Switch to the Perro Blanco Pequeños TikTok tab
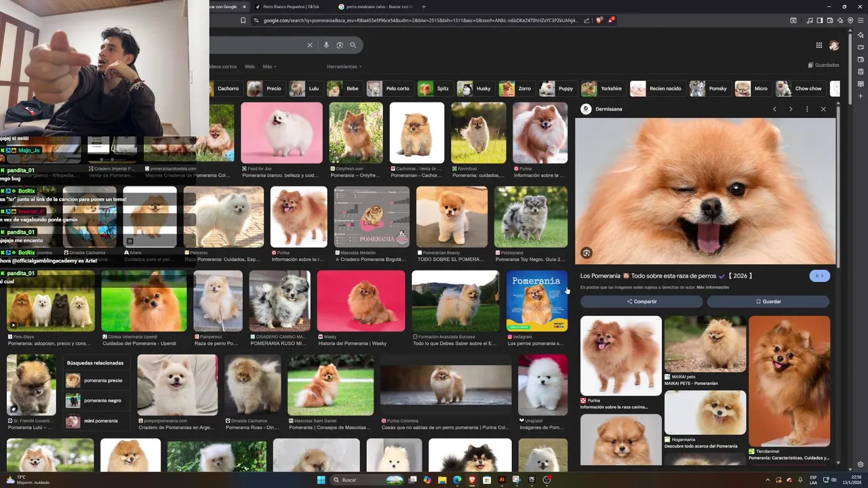 pos(291,7)
